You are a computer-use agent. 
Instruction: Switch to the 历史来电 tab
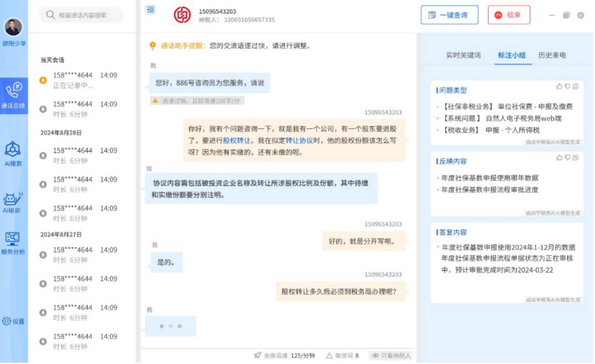pyautogui.click(x=552, y=55)
